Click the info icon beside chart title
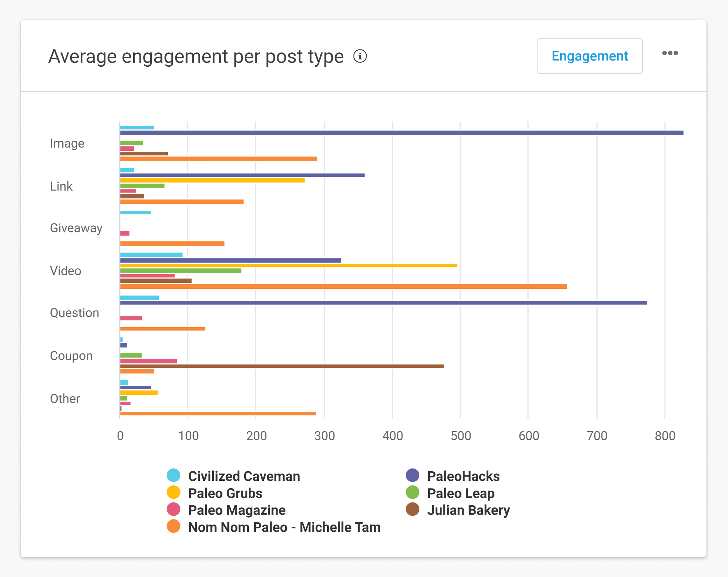Viewport: 728px width, 577px height. (360, 56)
